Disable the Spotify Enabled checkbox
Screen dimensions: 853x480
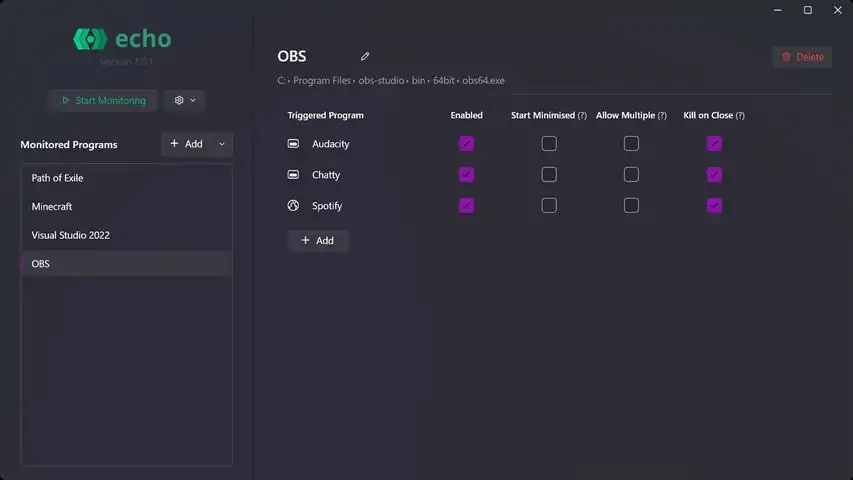466,206
